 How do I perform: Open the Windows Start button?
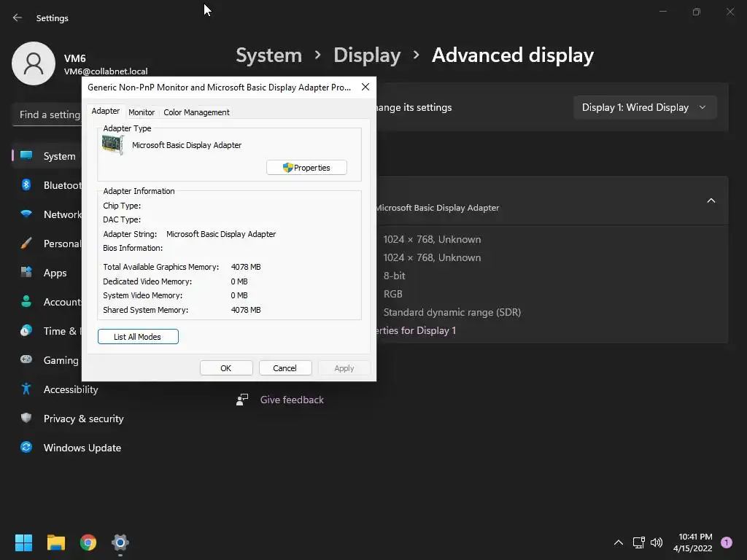23,542
